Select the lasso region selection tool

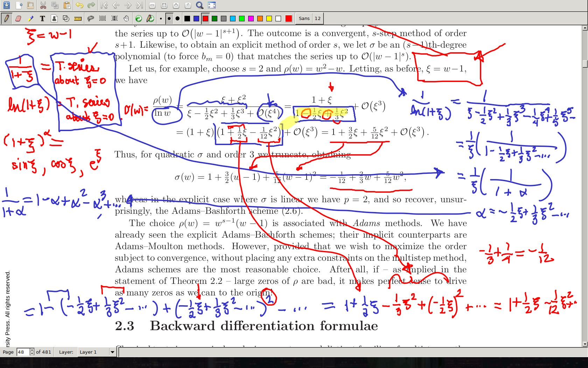[x=91, y=19]
